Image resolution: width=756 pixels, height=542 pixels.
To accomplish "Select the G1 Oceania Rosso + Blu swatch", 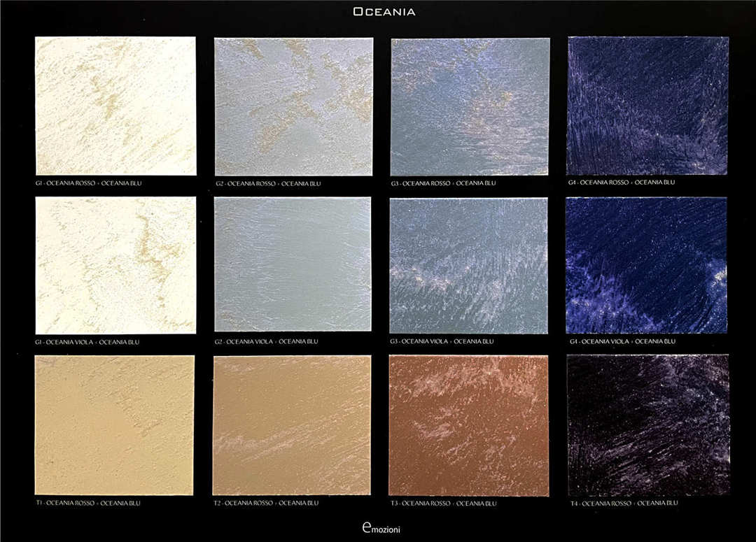I will pyautogui.click(x=115, y=106).
